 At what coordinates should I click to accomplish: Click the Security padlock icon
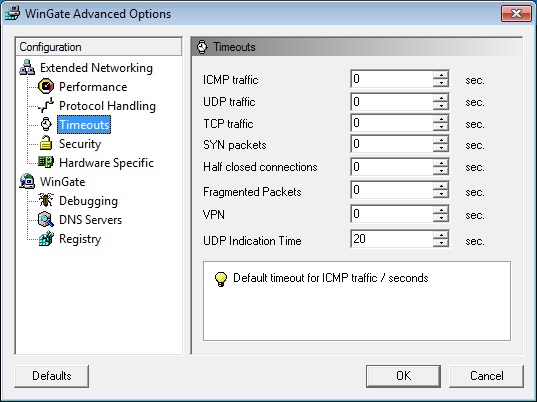pyautogui.click(x=46, y=143)
